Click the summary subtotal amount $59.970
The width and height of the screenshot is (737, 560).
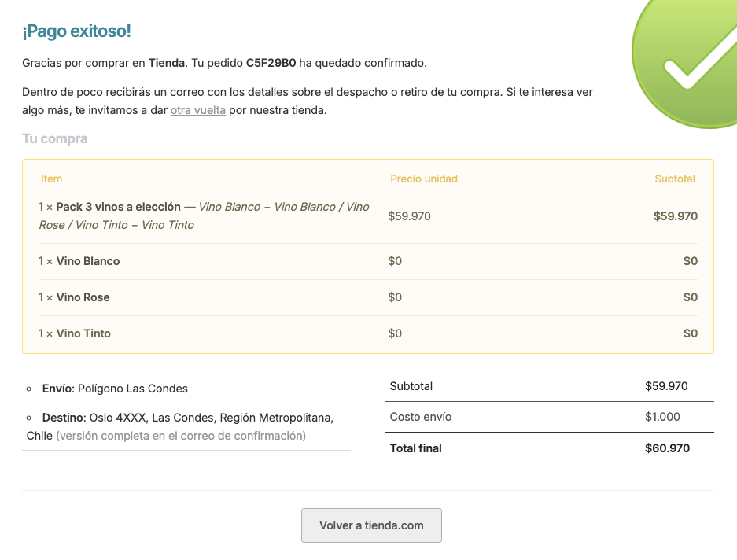click(x=666, y=386)
